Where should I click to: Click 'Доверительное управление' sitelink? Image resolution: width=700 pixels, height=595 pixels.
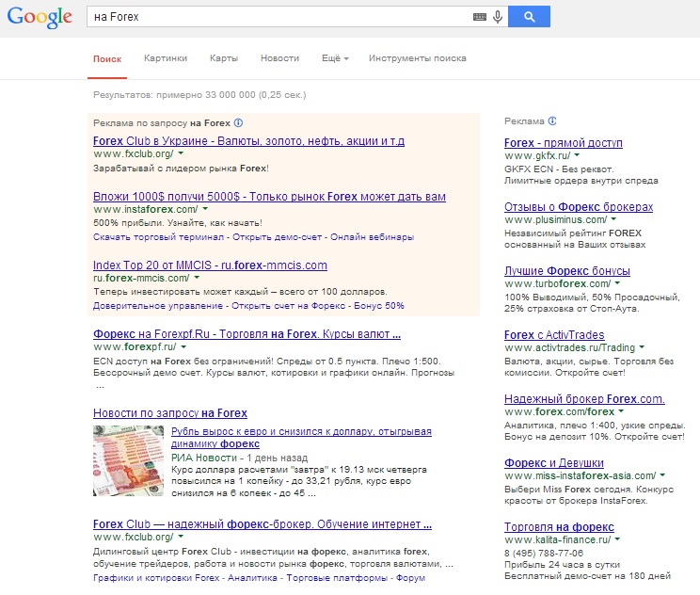click(x=157, y=306)
